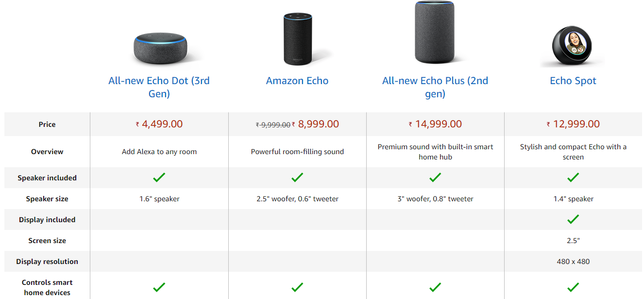Click Echo Spot speaker included checkmark

click(x=573, y=178)
